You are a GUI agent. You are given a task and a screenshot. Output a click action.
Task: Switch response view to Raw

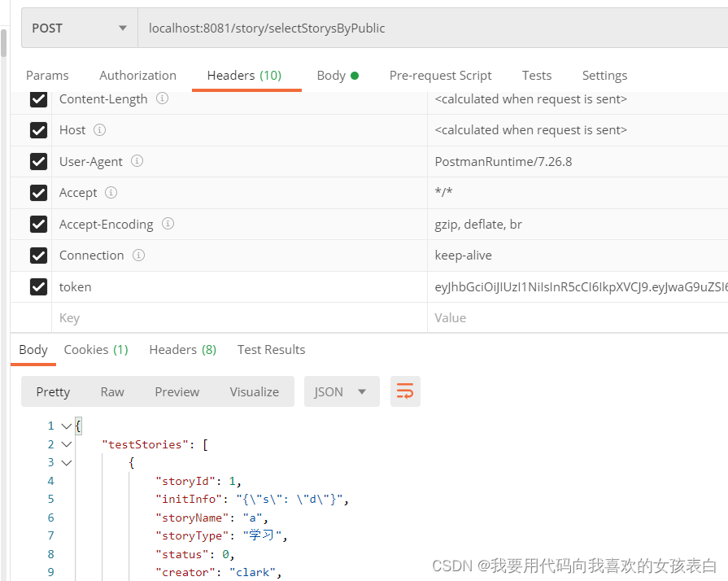pyautogui.click(x=112, y=391)
